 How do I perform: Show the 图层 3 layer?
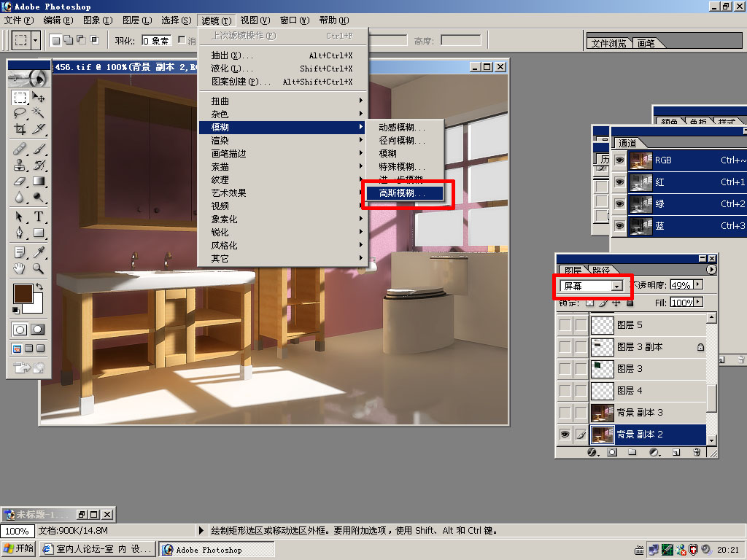565,368
